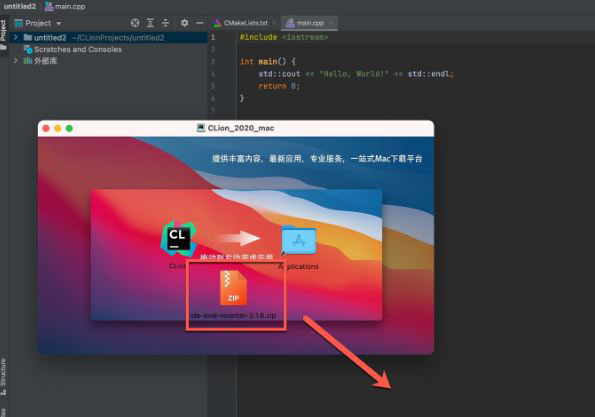The height and width of the screenshot is (417, 595).
Task: Click the Collapse All icon in Project panel
Action: coord(165,23)
